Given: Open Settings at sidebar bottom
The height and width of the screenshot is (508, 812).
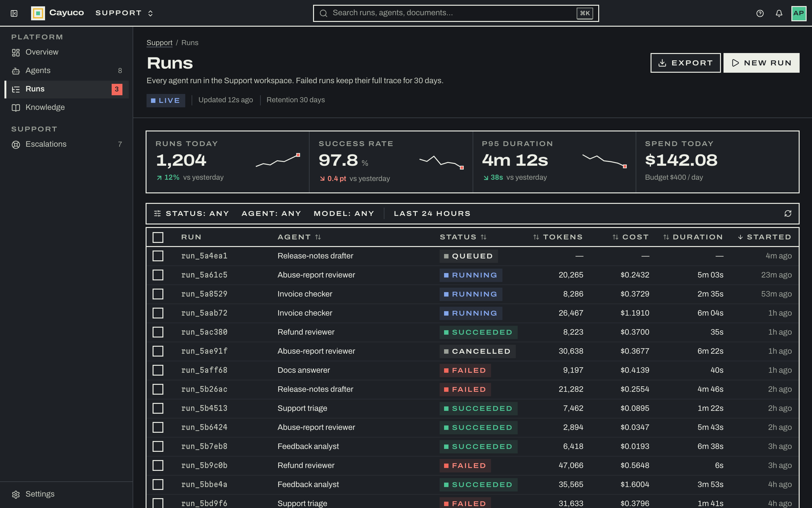Looking at the screenshot, I should 66,494.
